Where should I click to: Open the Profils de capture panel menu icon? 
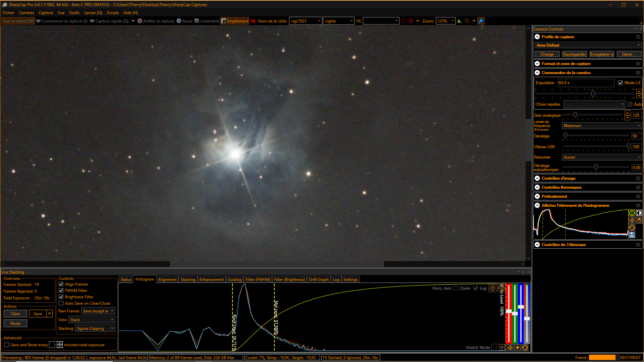[x=638, y=37]
